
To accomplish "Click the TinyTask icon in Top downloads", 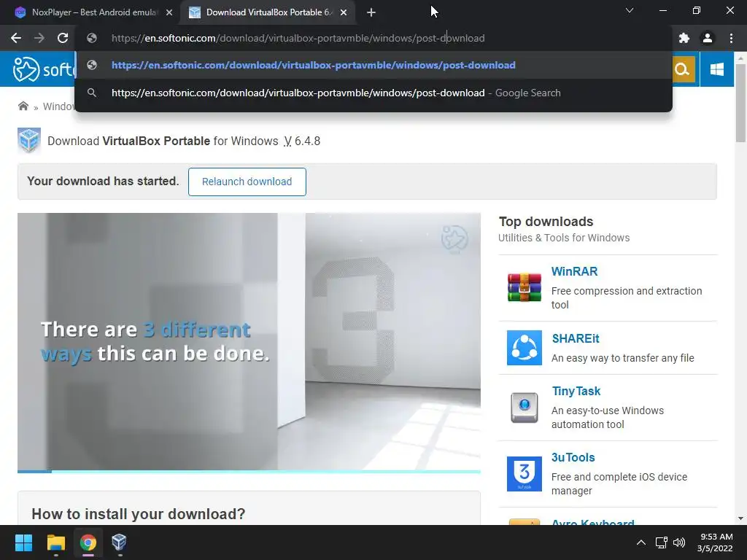I will 524,407.
